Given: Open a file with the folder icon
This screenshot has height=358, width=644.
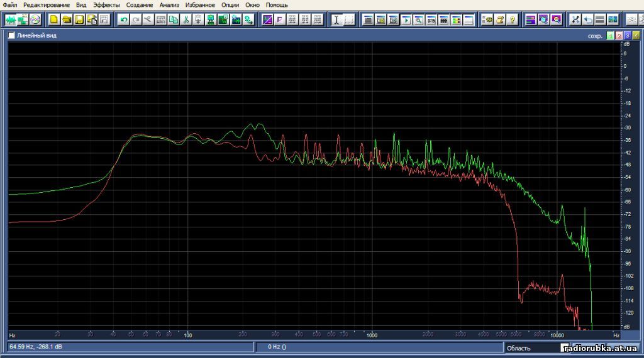Looking at the screenshot, I should 67,19.
